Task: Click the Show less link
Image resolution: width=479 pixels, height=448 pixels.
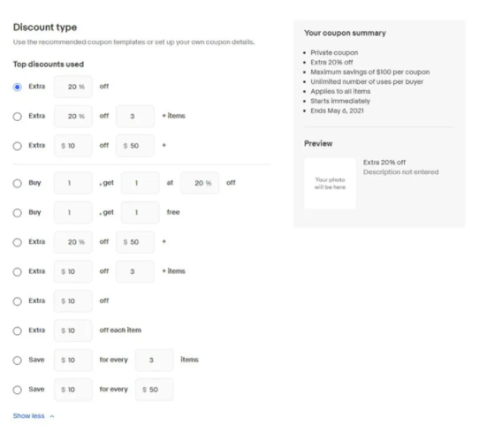Action: tap(28, 416)
